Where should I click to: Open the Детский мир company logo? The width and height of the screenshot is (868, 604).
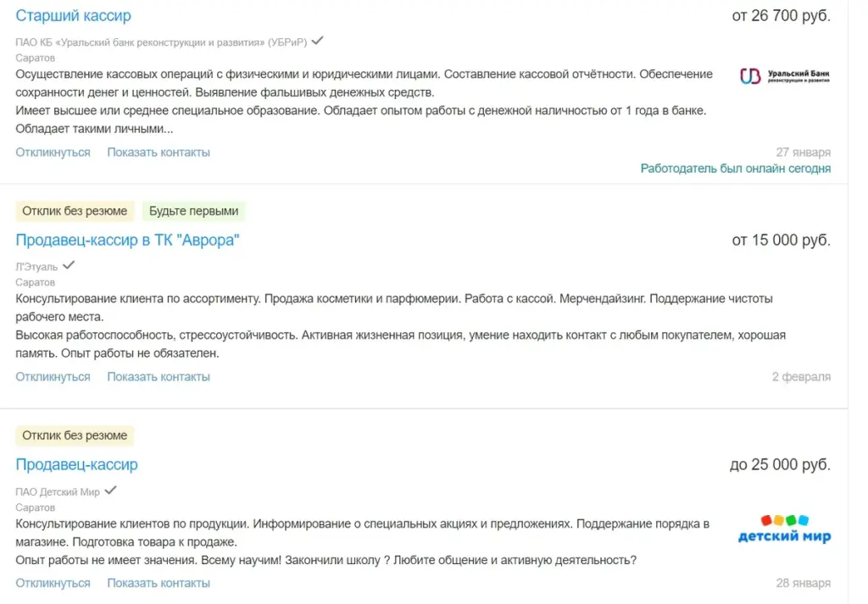pos(784,529)
